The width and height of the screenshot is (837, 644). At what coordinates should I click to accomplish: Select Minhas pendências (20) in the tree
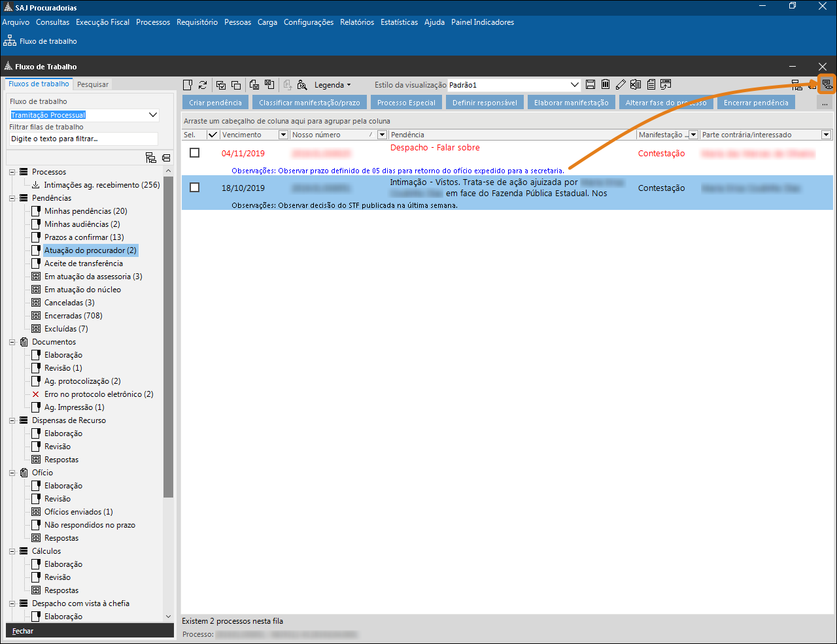tap(86, 211)
